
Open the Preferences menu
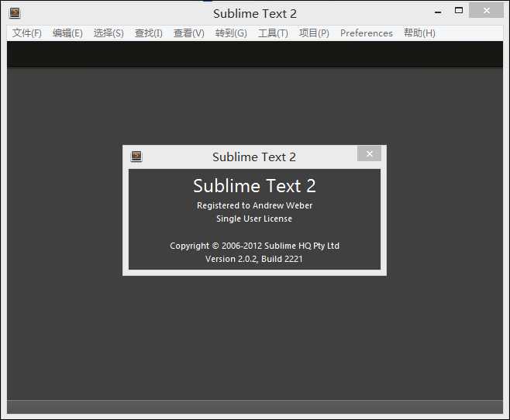(x=367, y=33)
